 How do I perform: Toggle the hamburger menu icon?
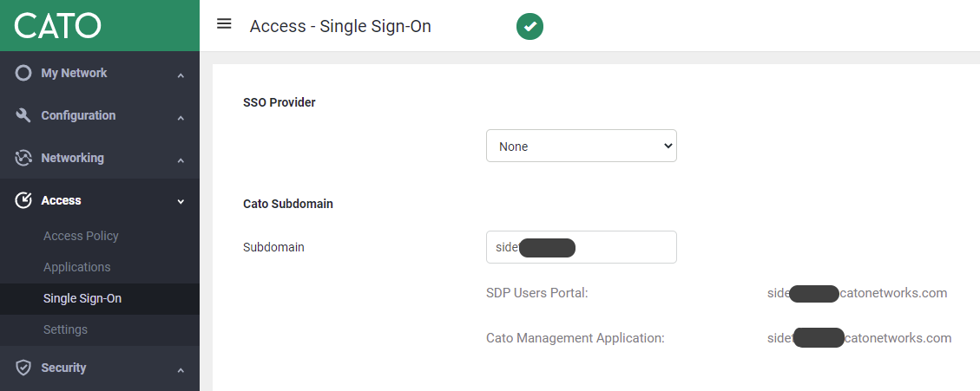tap(224, 24)
